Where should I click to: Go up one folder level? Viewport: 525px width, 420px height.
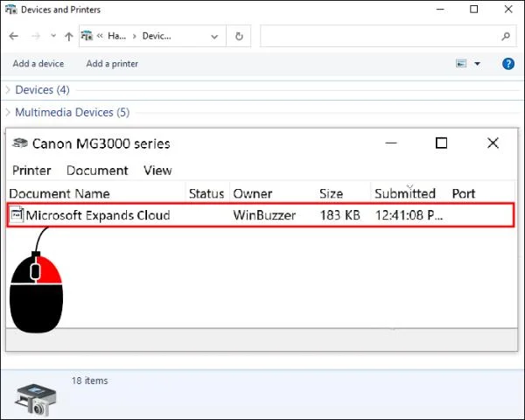tap(68, 36)
